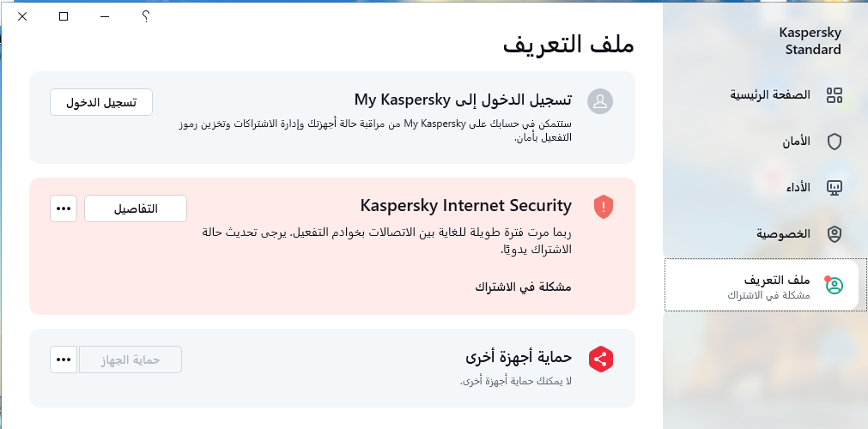The width and height of the screenshot is (868, 429).
Task: Click the red warning shield beside Kaspersky Internet Security
Action: click(x=603, y=207)
